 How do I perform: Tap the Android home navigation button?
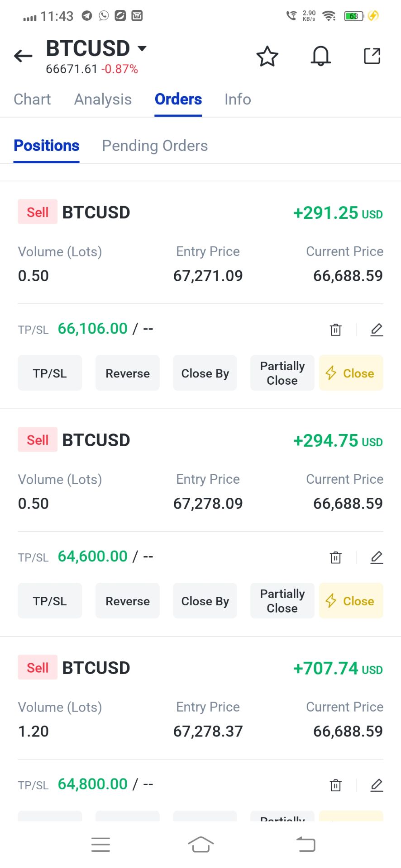coord(200,844)
